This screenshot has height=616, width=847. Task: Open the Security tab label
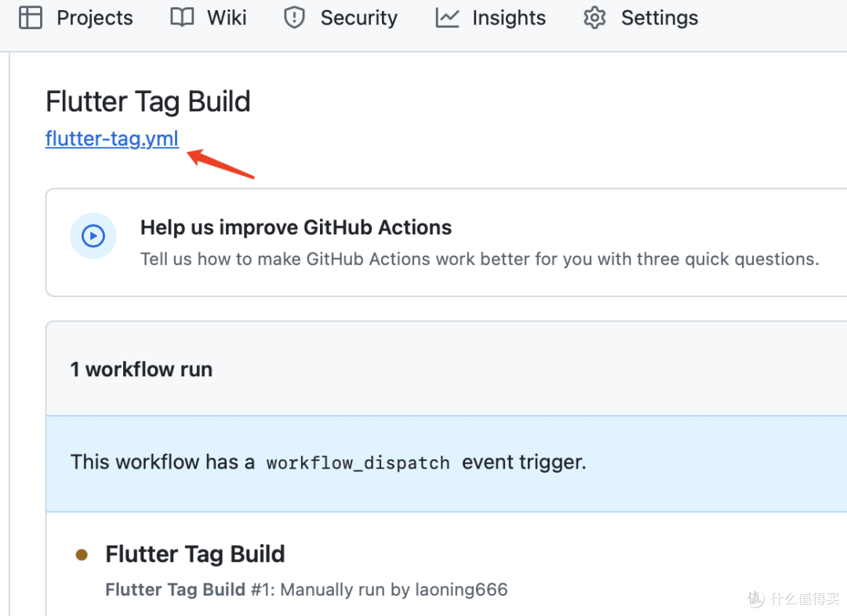pyautogui.click(x=358, y=18)
